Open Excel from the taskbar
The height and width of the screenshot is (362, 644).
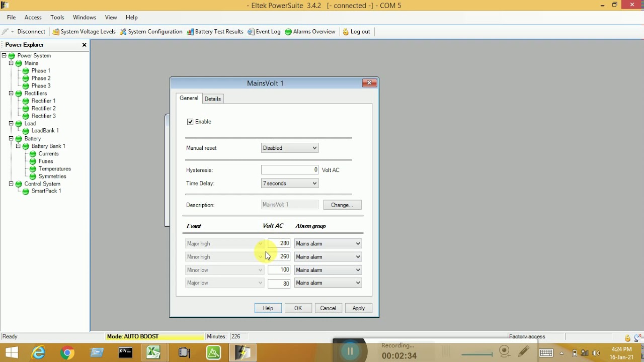pyautogui.click(x=153, y=352)
